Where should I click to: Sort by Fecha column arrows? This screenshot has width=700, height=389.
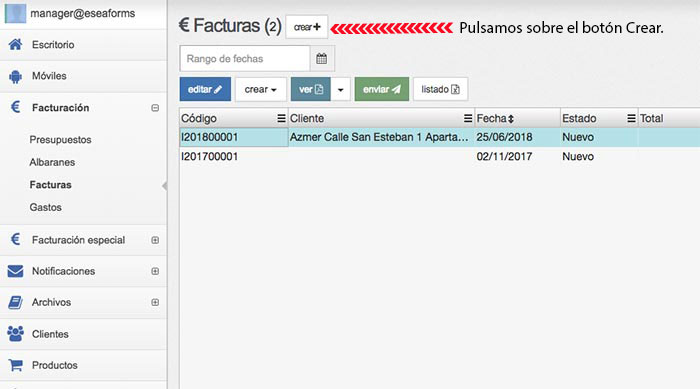pyautogui.click(x=511, y=119)
